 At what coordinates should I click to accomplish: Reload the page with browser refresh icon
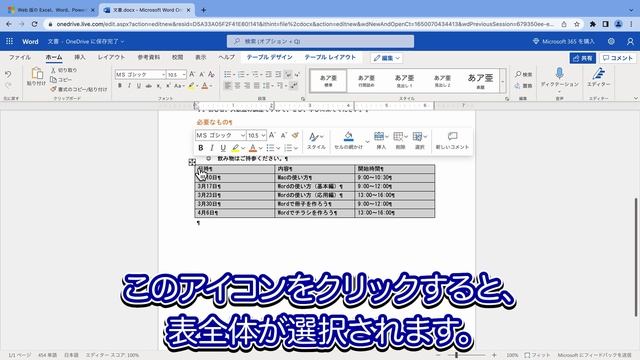point(34,24)
